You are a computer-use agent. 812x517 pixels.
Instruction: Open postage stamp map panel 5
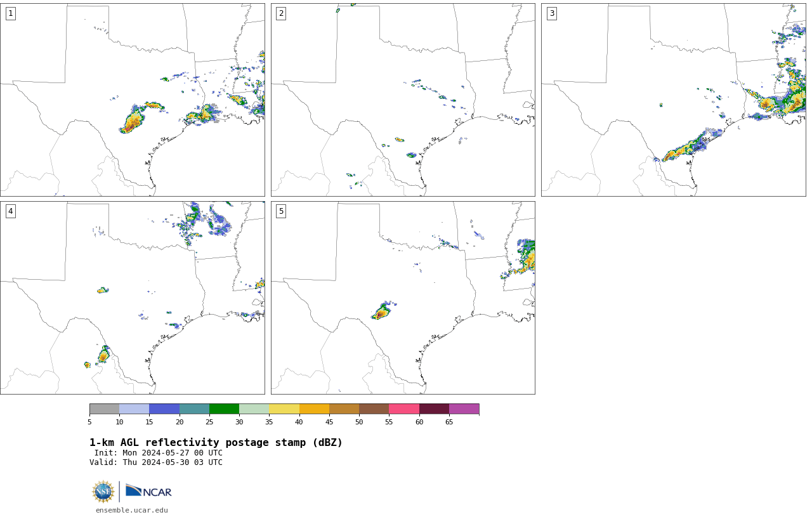pyautogui.click(x=403, y=298)
